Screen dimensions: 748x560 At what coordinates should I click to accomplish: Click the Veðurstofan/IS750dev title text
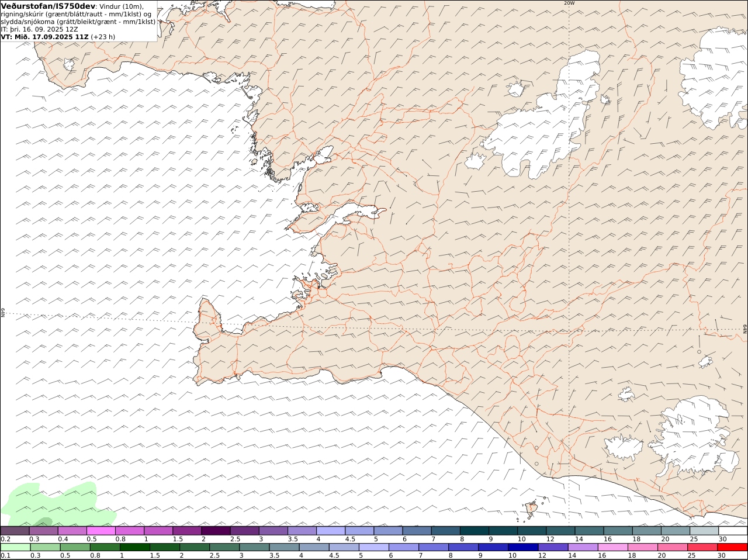[x=48, y=6]
